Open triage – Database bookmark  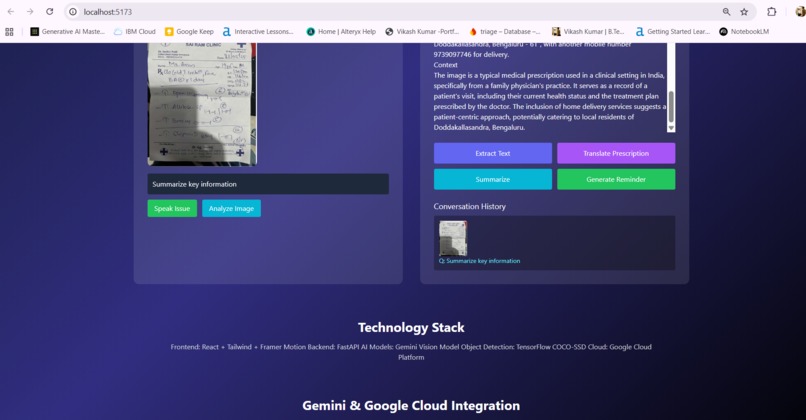pyautogui.click(x=505, y=31)
